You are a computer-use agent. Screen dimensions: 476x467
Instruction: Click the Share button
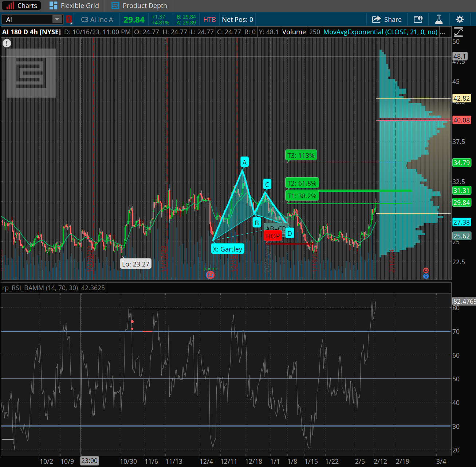[x=387, y=19]
